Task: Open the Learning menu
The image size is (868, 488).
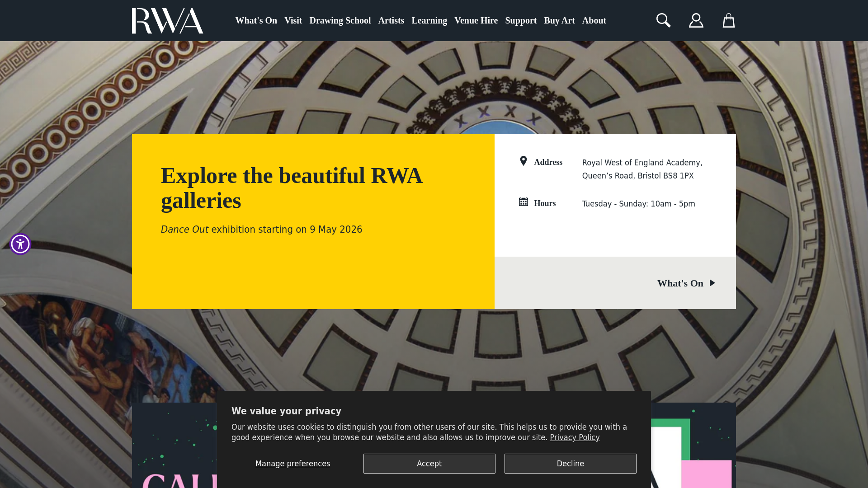Action: click(429, 20)
